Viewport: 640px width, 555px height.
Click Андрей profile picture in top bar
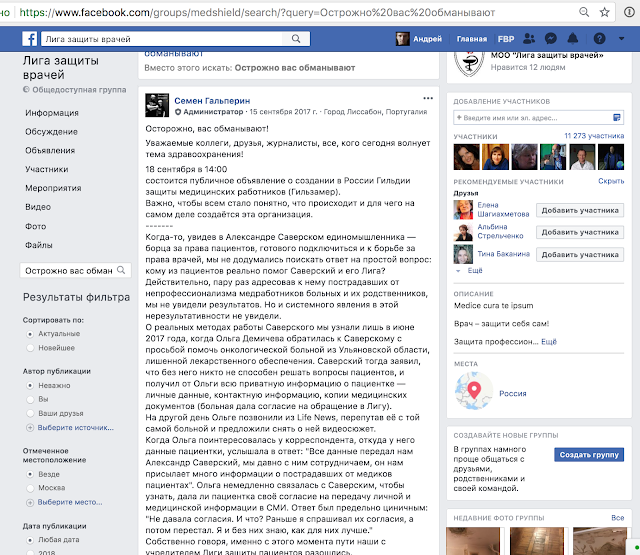(x=402, y=39)
